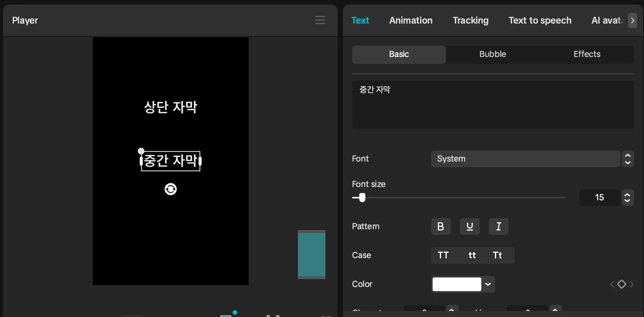Viewport: 644px width, 317px height.
Task: Set case to all uppercase TT
Action: (443, 255)
